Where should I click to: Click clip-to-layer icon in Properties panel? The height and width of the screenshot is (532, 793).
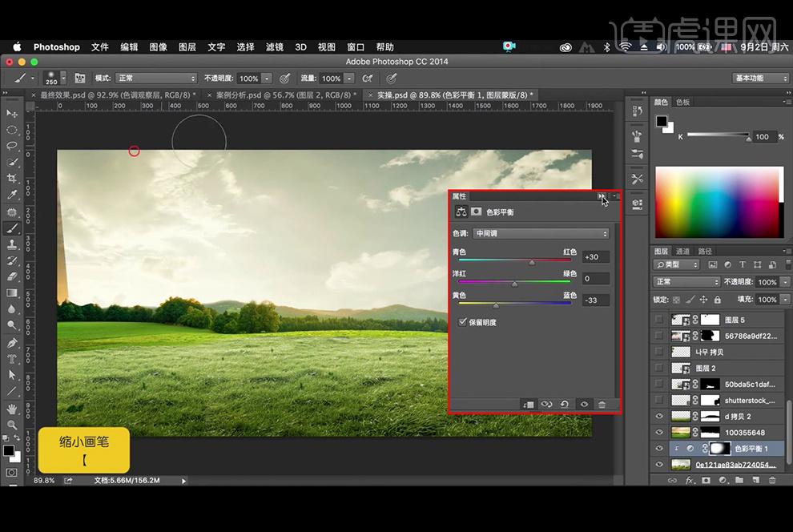pos(528,404)
